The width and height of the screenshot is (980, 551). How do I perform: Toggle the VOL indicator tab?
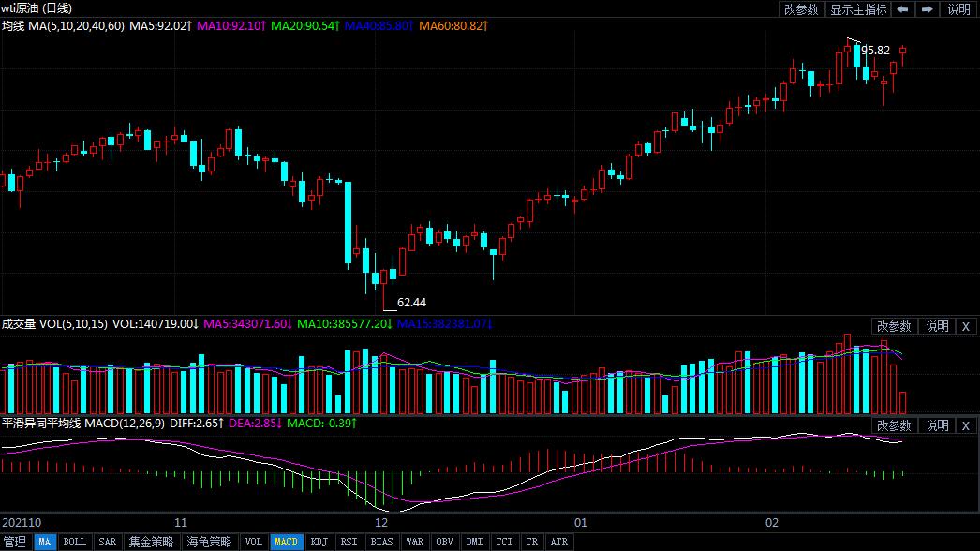coord(253,542)
